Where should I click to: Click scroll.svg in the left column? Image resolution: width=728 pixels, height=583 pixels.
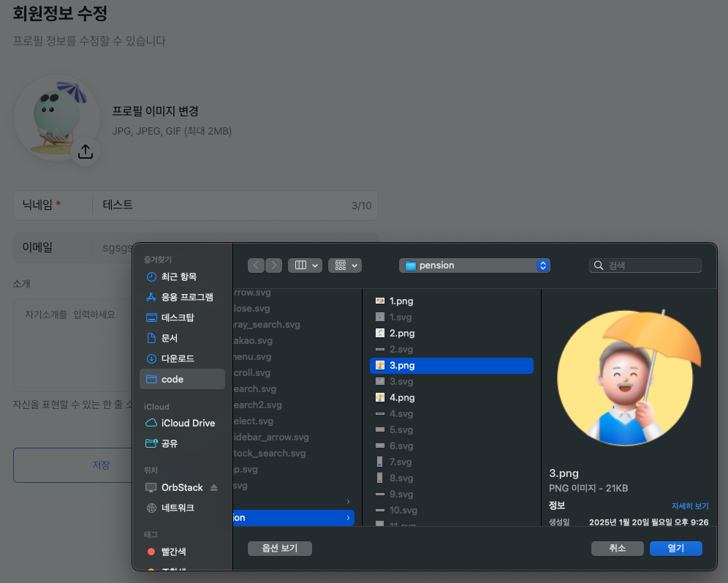251,372
